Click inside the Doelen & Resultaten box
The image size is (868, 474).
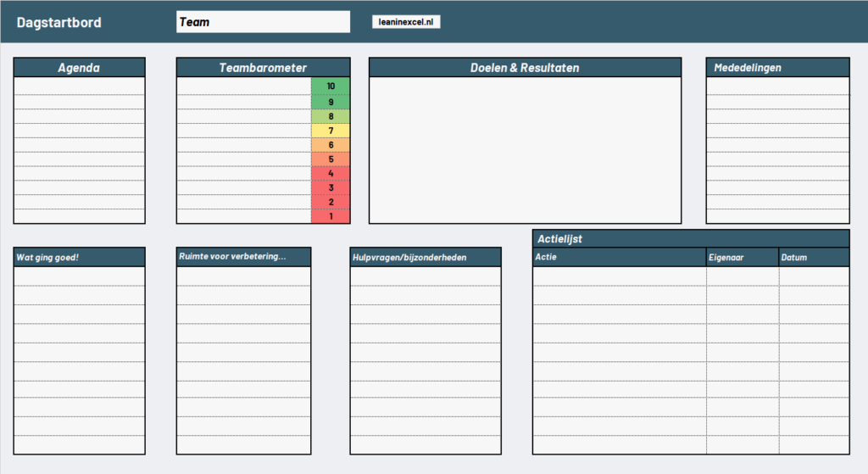(525, 150)
